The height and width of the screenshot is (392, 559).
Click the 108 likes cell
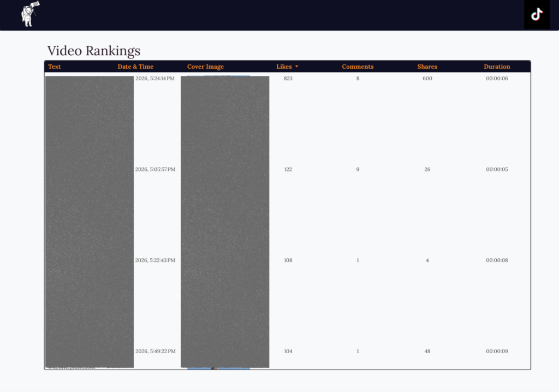pyautogui.click(x=288, y=260)
